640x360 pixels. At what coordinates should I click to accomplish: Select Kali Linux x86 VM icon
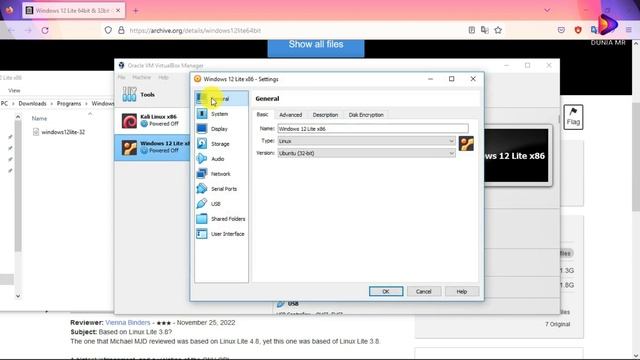(129, 120)
